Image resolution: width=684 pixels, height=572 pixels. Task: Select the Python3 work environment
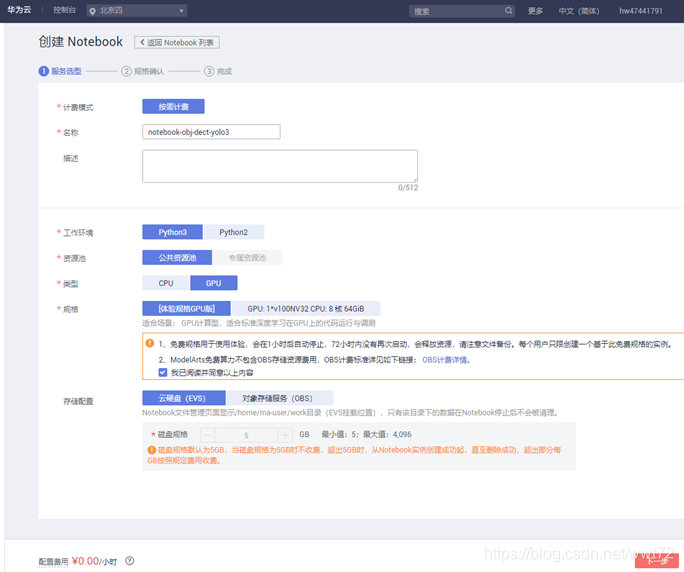coord(172,232)
